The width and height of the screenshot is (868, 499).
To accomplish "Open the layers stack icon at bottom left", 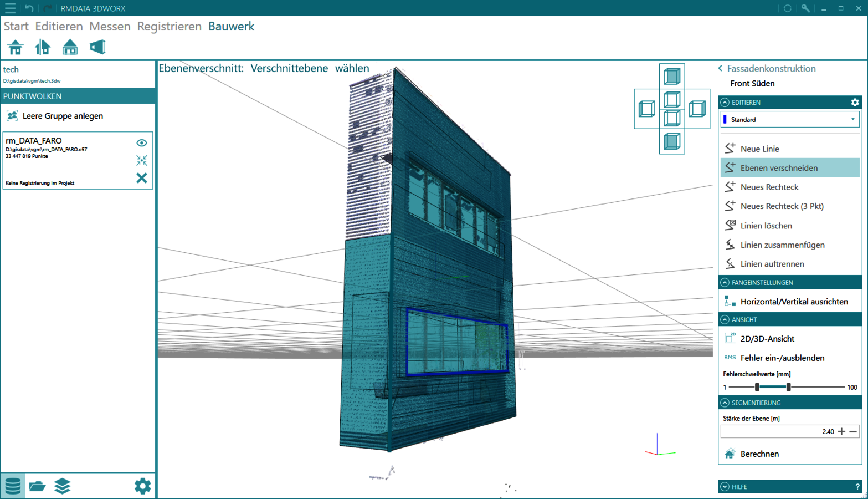I will click(x=62, y=486).
